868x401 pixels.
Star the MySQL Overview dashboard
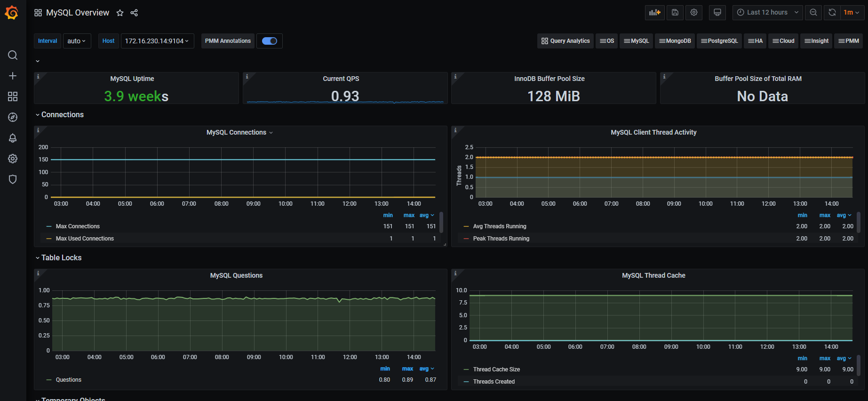point(120,13)
